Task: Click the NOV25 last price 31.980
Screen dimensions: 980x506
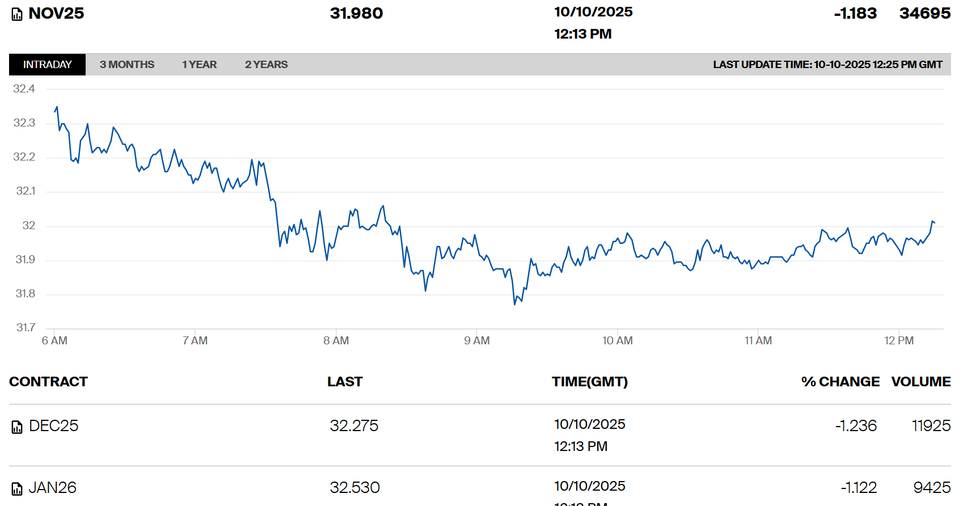Action: coord(356,14)
